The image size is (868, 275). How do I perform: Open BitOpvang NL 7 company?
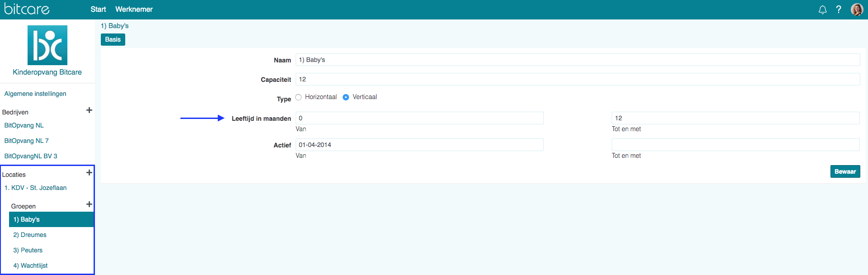tap(26, 141)
